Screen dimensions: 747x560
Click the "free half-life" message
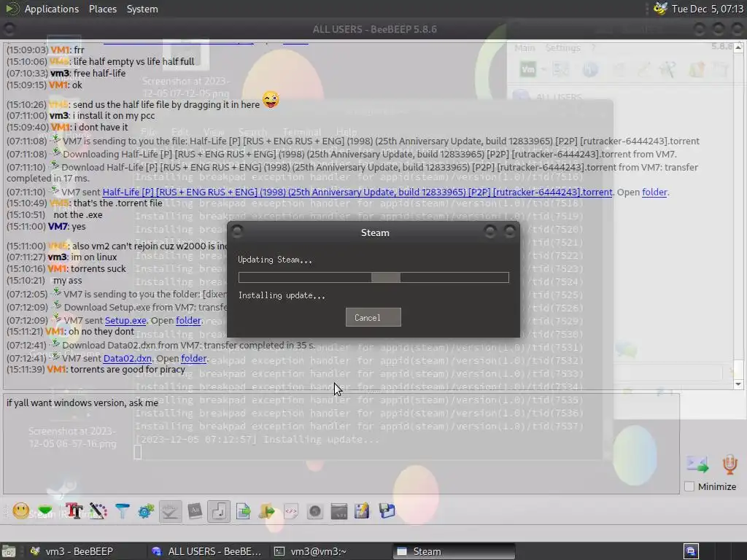[x=99, y=74]
